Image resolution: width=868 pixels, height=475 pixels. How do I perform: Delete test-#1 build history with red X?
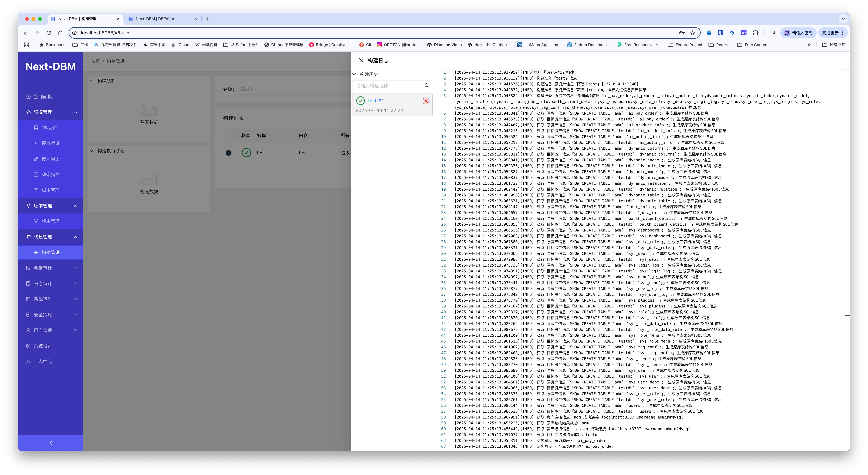point(426,101)
